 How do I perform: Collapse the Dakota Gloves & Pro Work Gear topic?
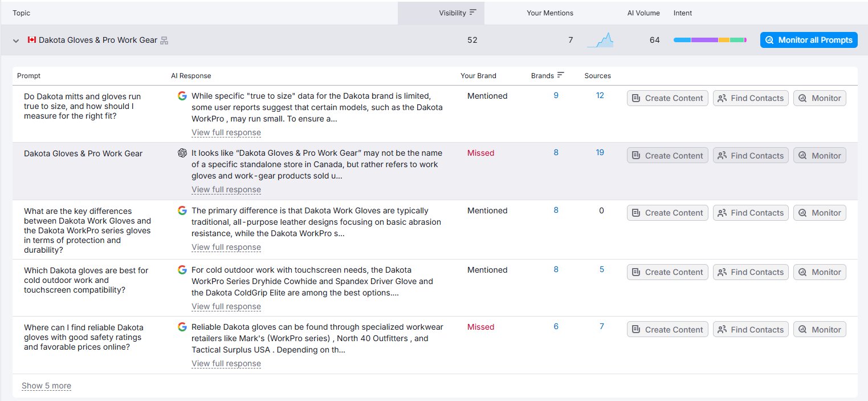click(x=16, y=40)
